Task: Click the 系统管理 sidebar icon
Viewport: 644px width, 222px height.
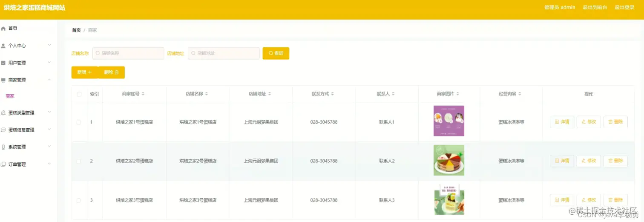Action: pos(3,147)
